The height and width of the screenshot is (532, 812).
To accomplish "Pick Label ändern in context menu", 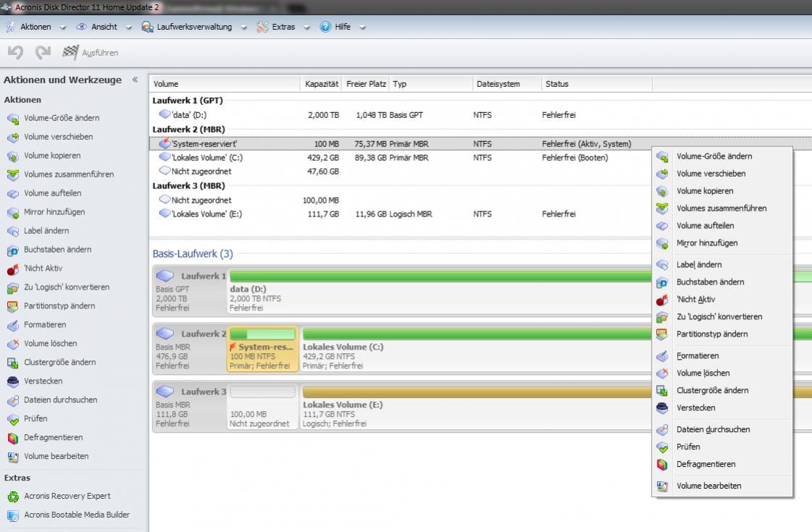I will click(x=722, y=264).
